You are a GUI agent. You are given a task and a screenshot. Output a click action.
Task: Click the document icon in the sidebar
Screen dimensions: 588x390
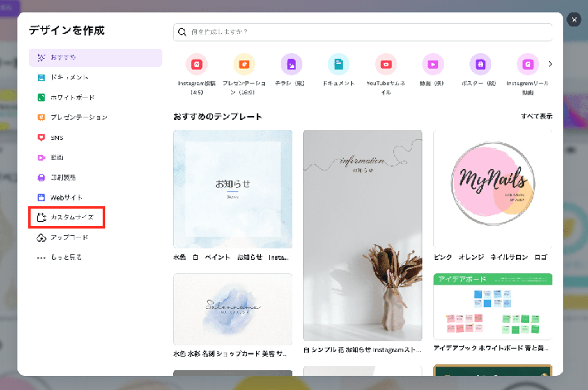click(x=41, y=78)
